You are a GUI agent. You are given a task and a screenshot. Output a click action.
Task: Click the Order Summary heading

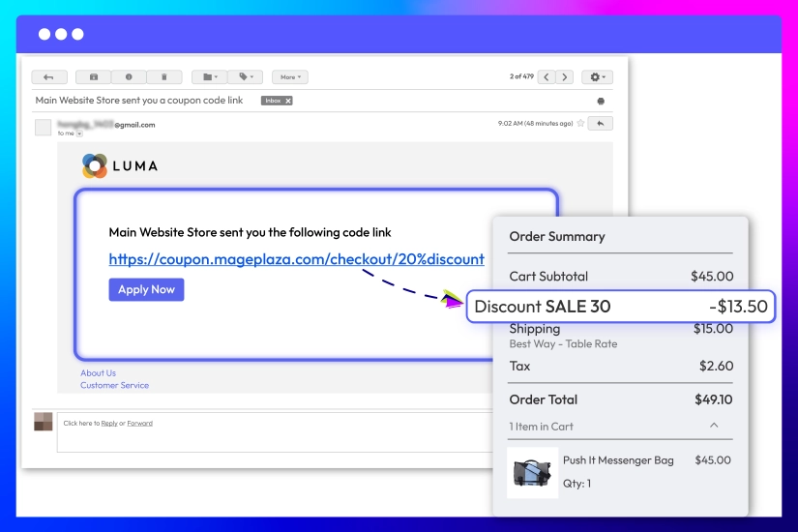pyautogui.click(x=557, y=237)
